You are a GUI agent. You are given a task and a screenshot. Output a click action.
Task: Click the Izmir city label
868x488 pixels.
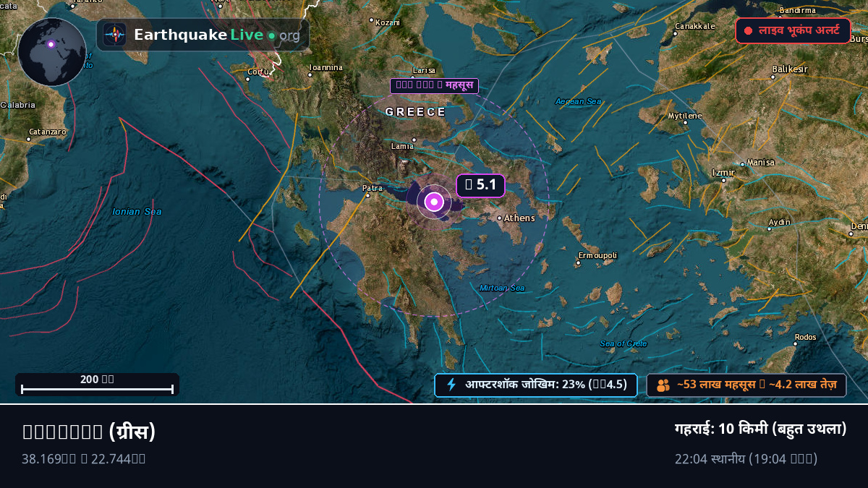(723, 173)
